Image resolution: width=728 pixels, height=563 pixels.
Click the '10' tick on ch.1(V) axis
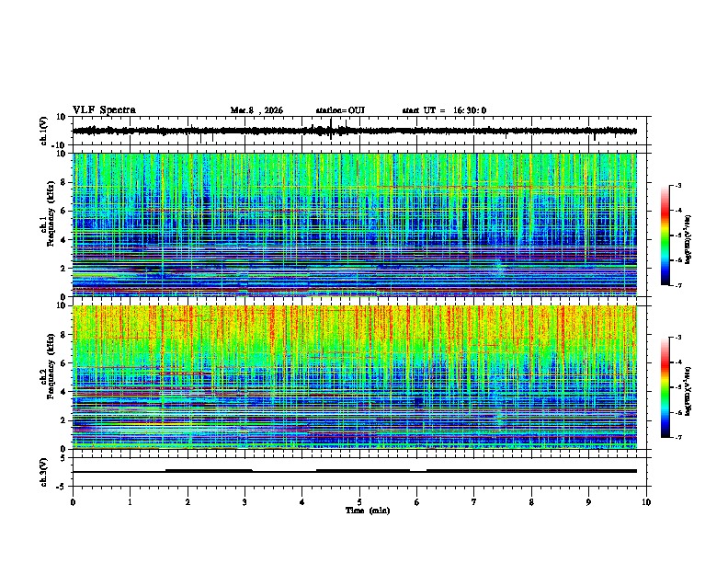[x=62, y=117]
